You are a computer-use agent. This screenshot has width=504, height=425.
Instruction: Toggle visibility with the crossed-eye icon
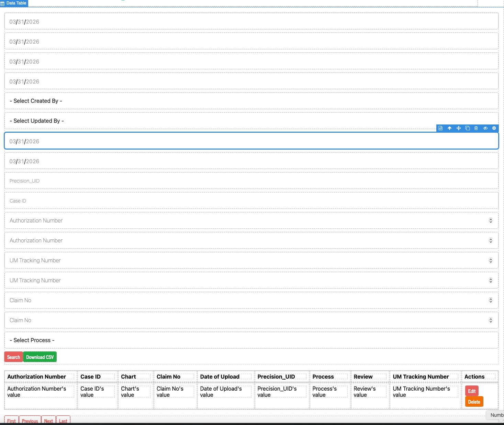tap(485, 128)
